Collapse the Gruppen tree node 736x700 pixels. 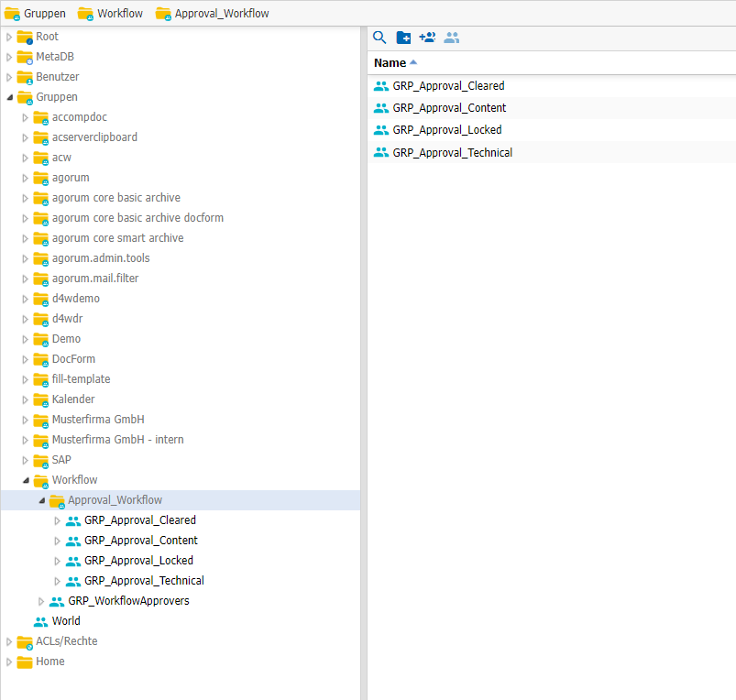9,98
